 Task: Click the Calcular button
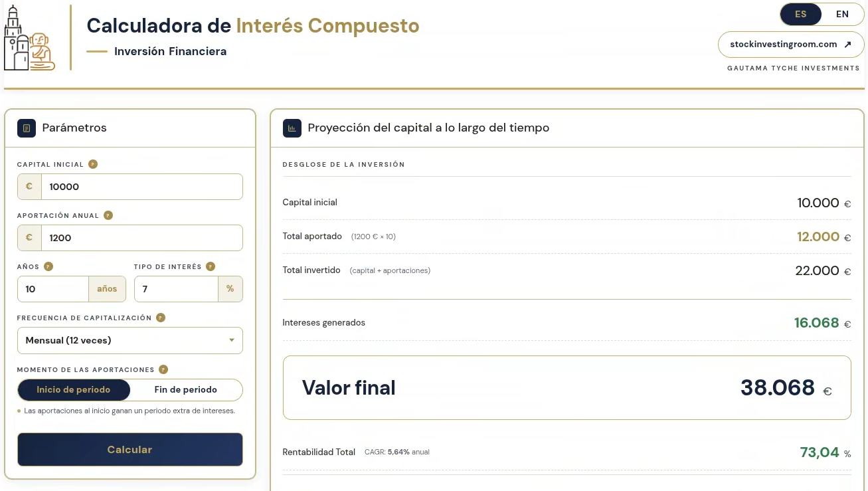(x=130, y=450)
